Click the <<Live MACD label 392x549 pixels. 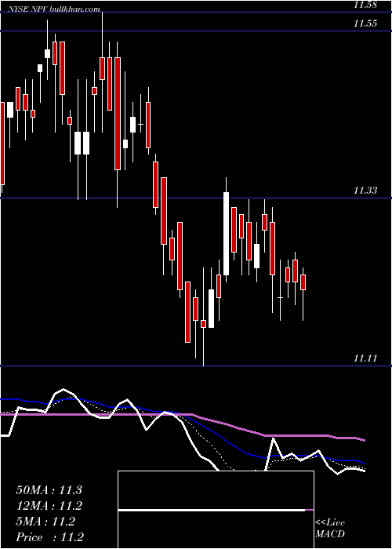tap(330, 528)
